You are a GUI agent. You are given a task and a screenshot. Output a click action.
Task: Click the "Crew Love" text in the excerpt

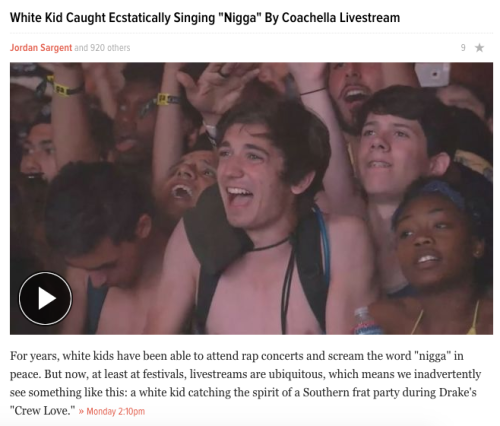pos(42,411)
